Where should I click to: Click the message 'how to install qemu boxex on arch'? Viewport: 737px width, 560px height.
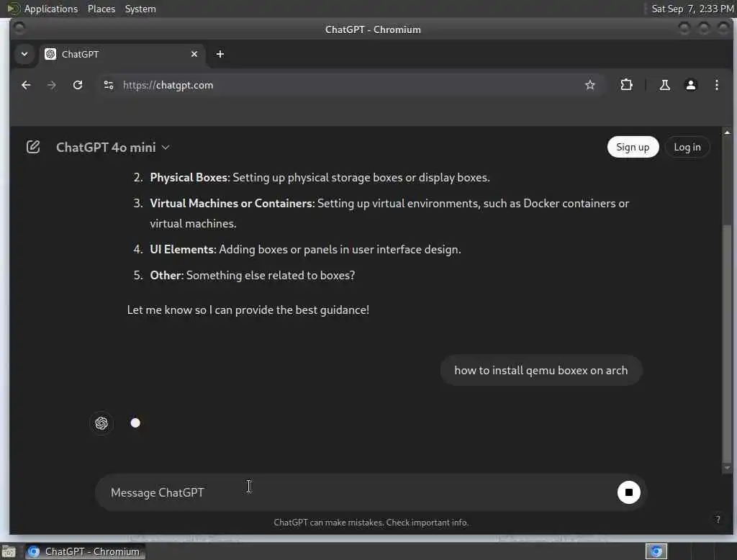click(541, 371)
